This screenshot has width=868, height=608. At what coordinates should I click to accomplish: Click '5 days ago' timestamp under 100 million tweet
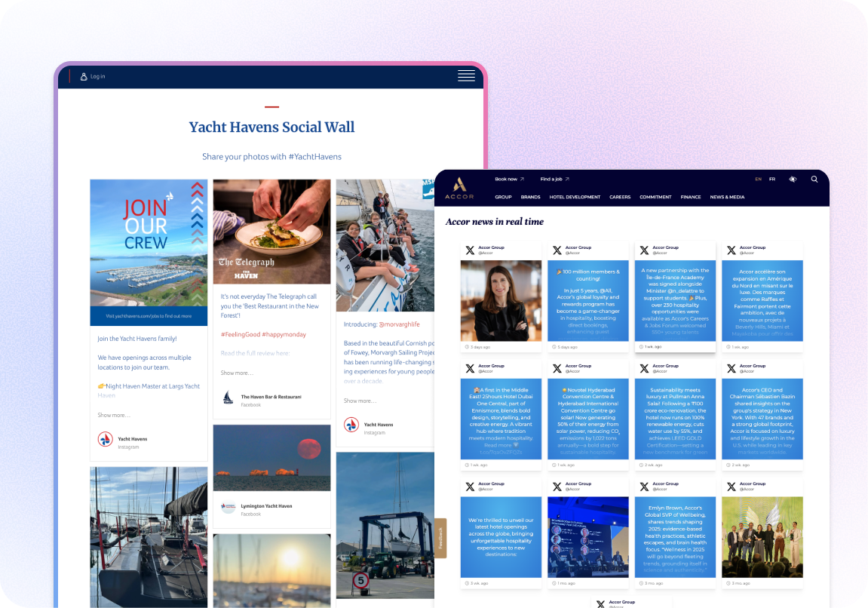pos(567,347)
